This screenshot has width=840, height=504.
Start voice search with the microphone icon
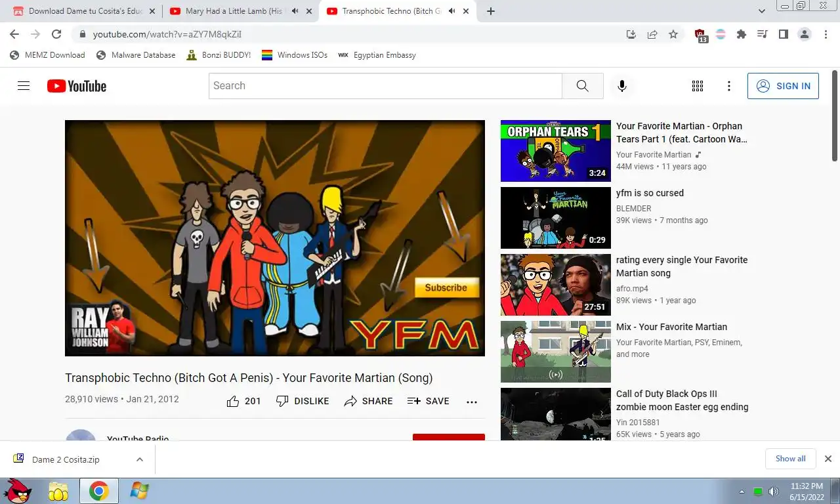pyautogui.click(x=622, y=86)
